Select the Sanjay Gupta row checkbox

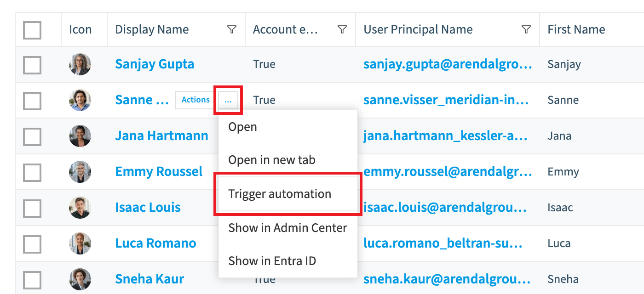[x=32, y=65]
